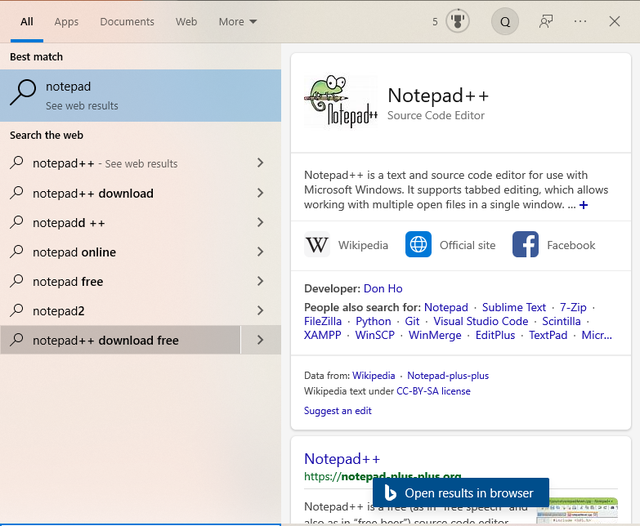Viewport: 640px width, 526px height.
Task: Click the EditPlus related link
Action: pos(495,335)
